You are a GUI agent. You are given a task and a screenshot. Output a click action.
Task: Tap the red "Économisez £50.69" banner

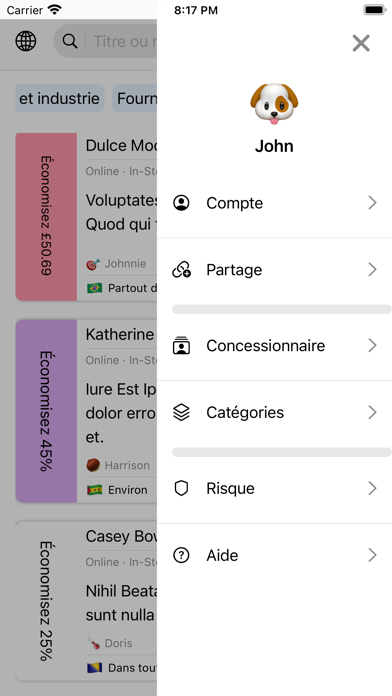pyautogui.click(x=46, y=217)
